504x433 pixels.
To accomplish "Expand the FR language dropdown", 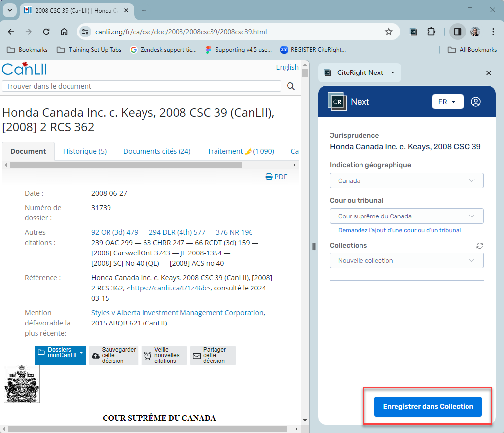I will 447,102.
